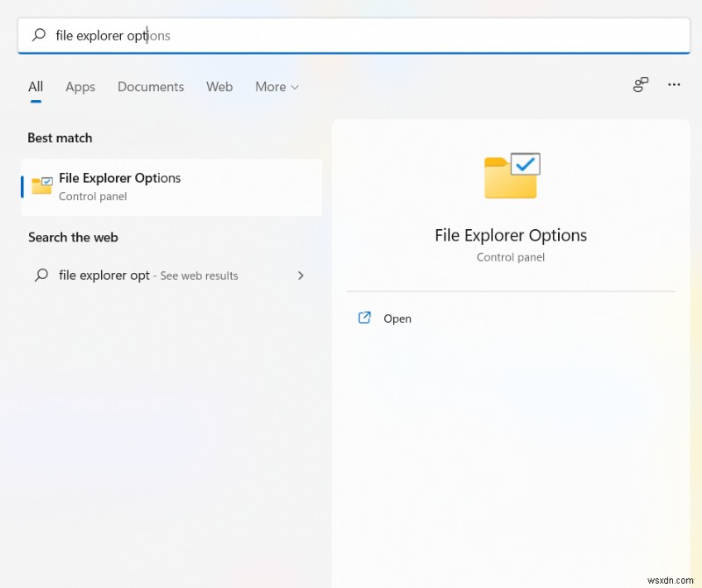The width and height of the screenshot is (702, 588).
Task: Switch to the Apps tab
Action: pos(80,86)
